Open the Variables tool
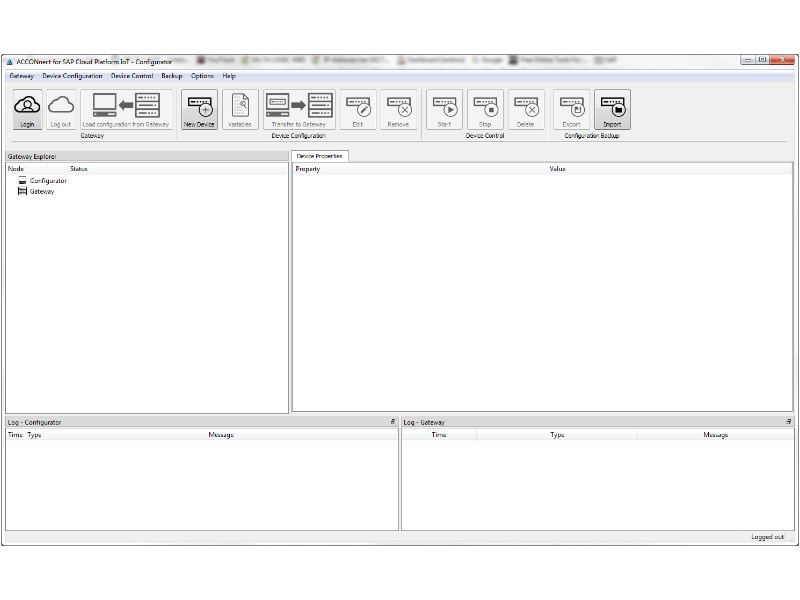800x600 pixels. pyautogui.click(x=240, y=108)
